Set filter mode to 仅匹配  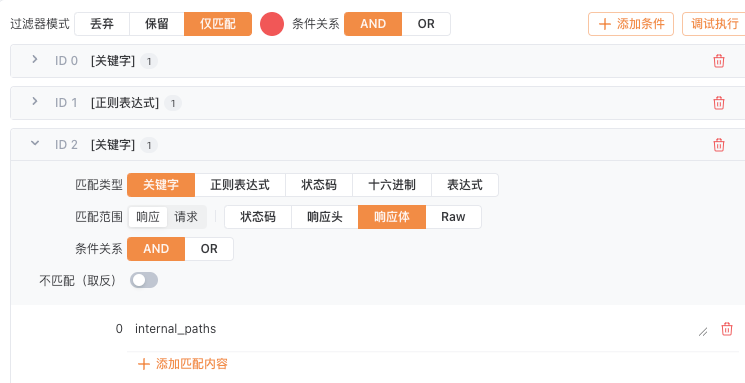pos(218,24)
